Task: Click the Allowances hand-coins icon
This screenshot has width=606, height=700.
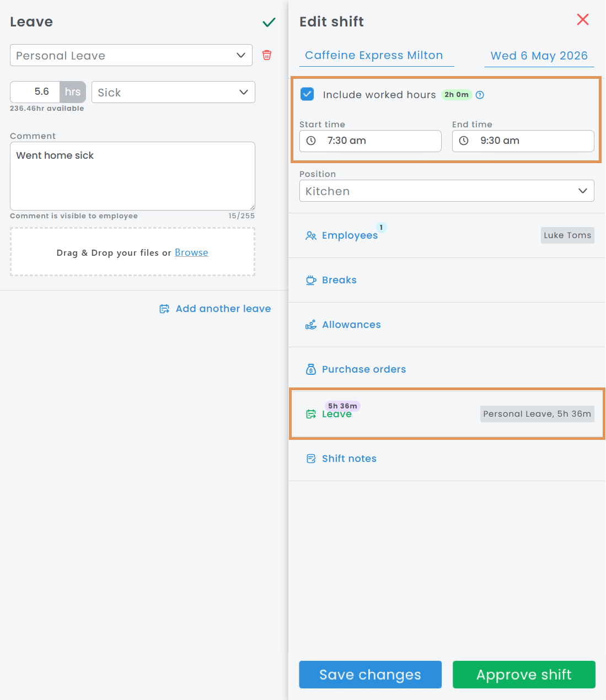Action: click(311, 325)
